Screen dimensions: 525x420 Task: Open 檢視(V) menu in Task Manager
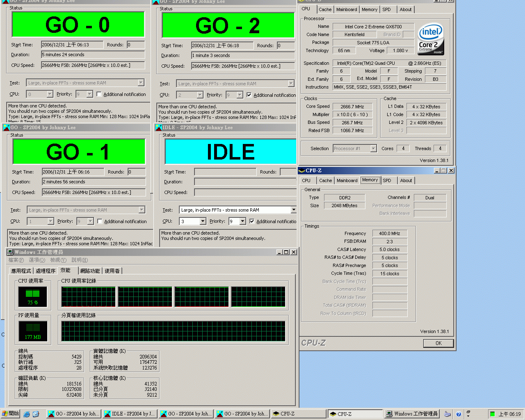click(58, 260)
